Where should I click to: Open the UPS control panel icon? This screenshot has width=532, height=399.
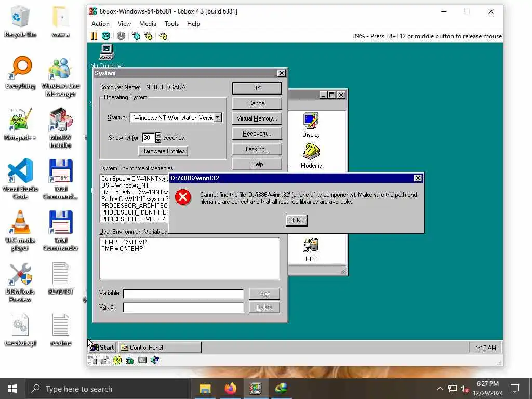coord(311,250)
